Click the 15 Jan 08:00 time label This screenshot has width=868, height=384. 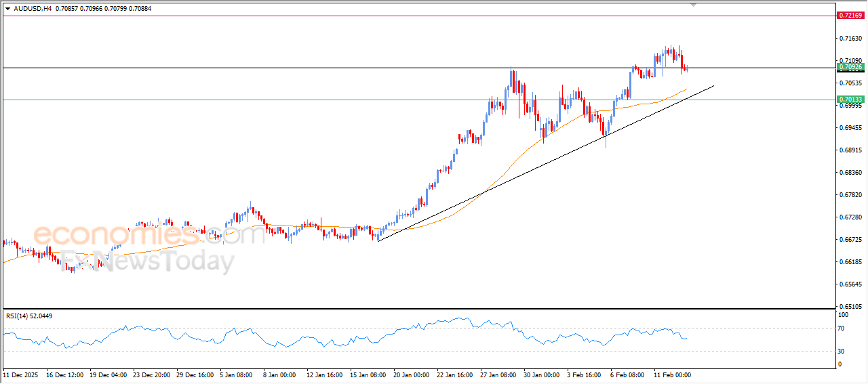tap(368, 375)
